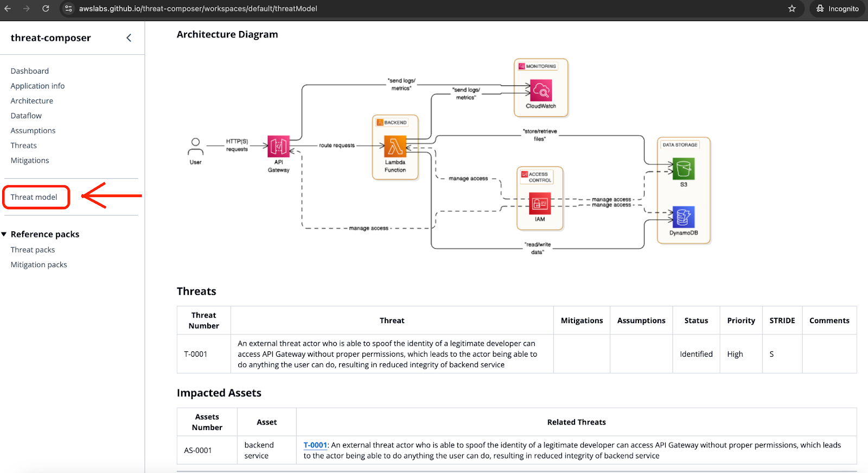
Task: Click the Related Threats column header
Action: [576, 422]
